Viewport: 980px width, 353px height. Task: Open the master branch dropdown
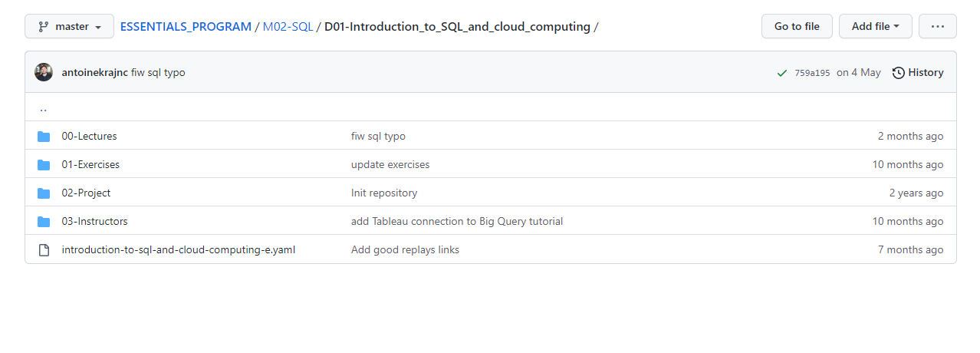point(70,26)
